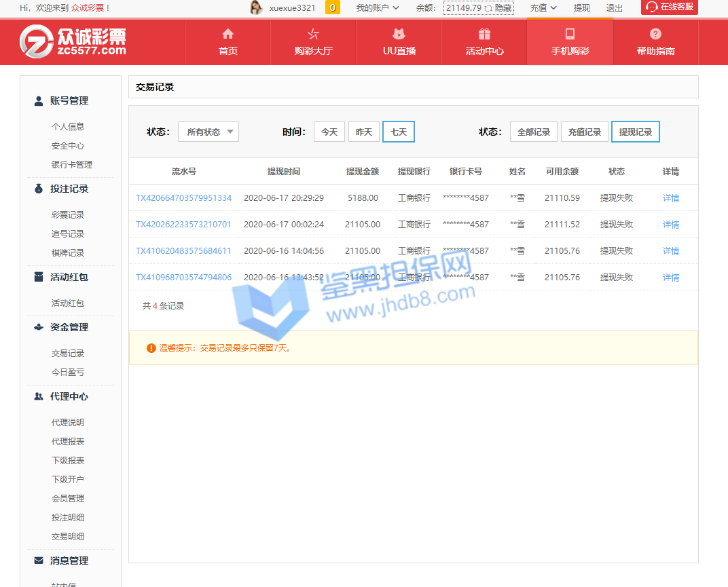Screen dimensions: 728x587
Task: Open transaction TX420664703579951334 link
Action: pos(183,198)
